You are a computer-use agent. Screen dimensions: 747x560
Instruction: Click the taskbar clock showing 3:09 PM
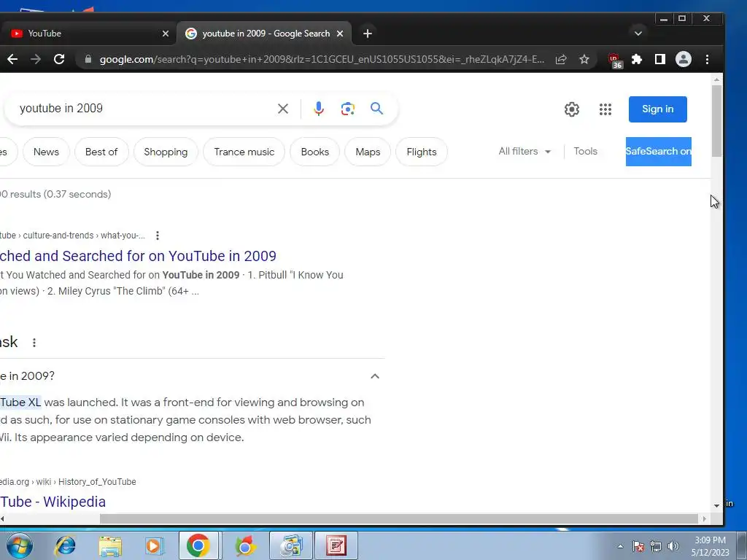(710, 546)
